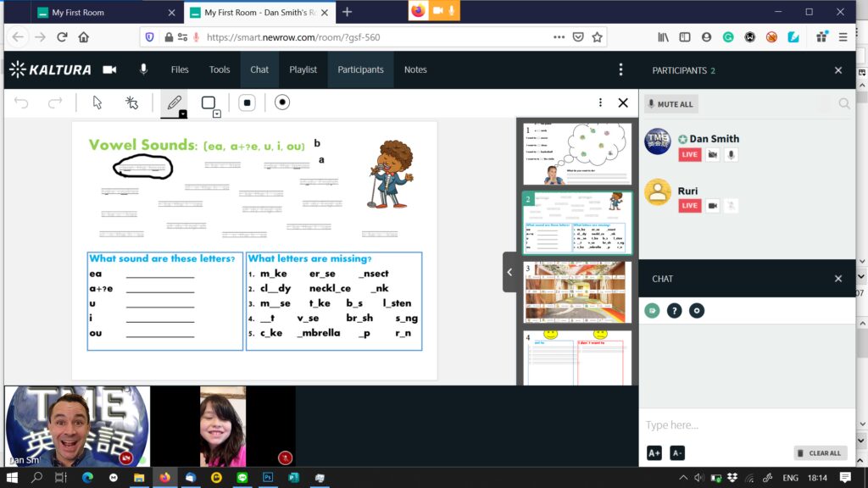
Task: Open the Files menu
Action: 180,69
